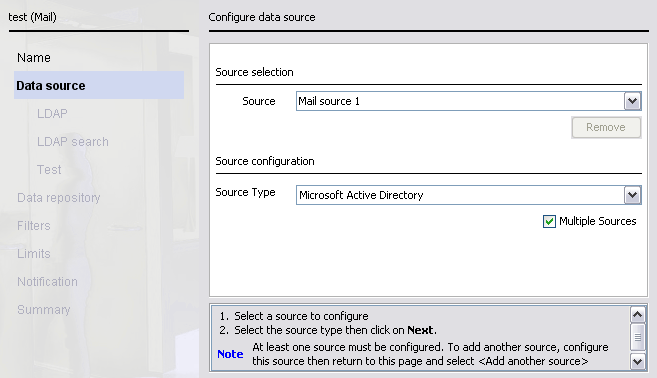Click the Note label in help text

[x=230, y=354]
